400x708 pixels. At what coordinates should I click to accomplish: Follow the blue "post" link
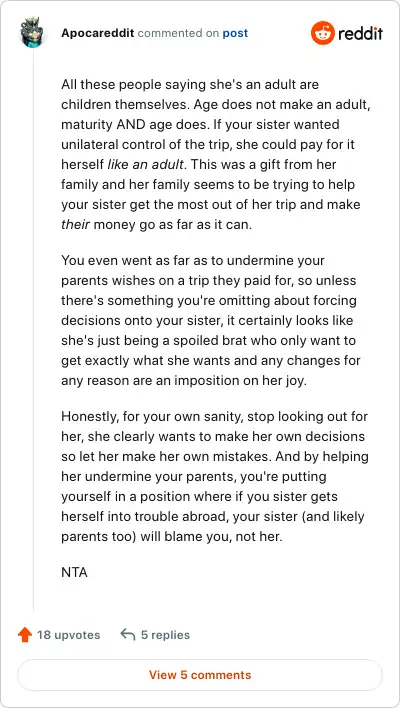(x=235, y=33)
